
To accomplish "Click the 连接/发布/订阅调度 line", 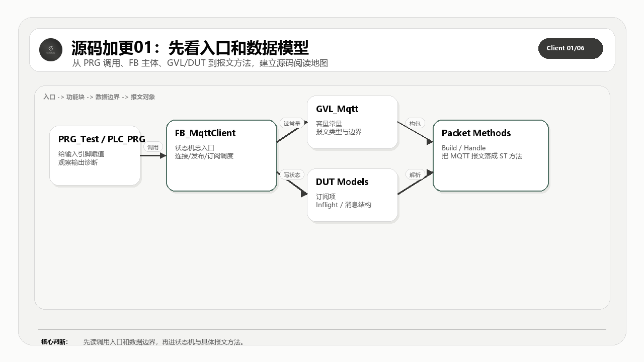I will (204, 156).
